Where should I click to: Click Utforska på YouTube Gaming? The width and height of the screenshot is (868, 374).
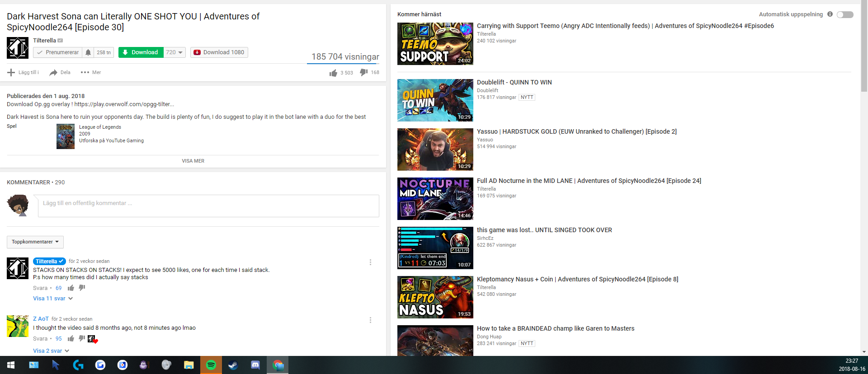[111, 141]
